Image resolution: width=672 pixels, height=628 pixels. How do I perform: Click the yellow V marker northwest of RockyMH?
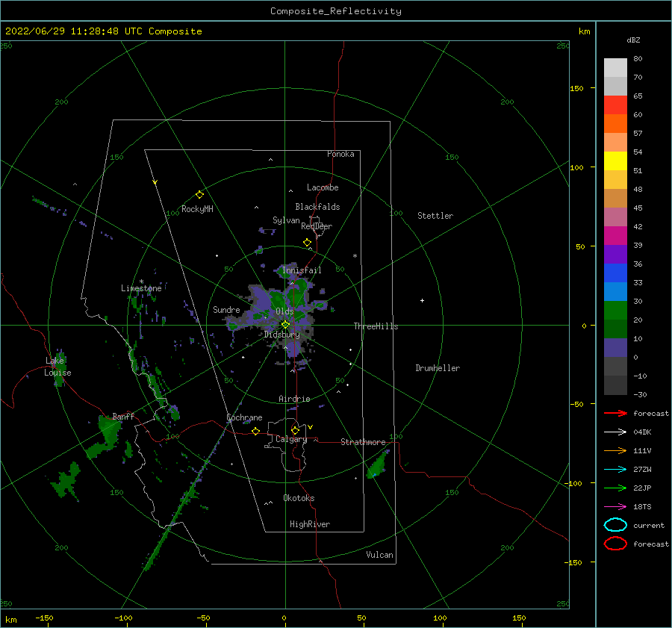click(x=155, y=182)
